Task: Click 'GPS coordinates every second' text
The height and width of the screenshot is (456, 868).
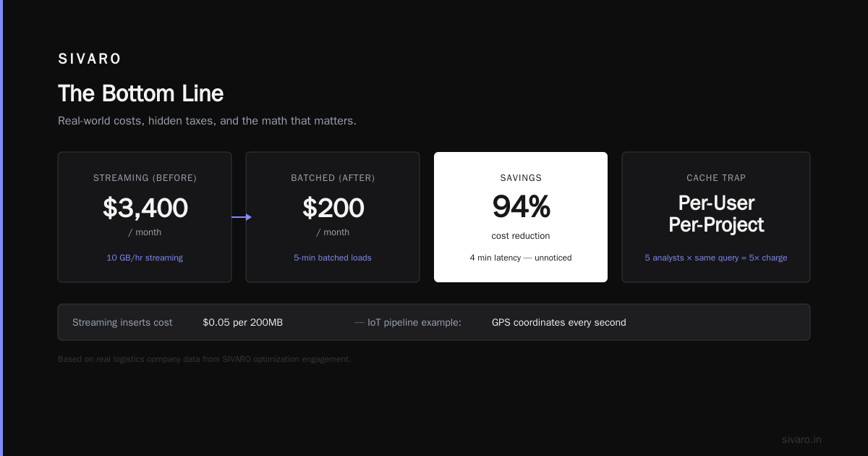Action: pyautogui.click(x=559, y=323)
